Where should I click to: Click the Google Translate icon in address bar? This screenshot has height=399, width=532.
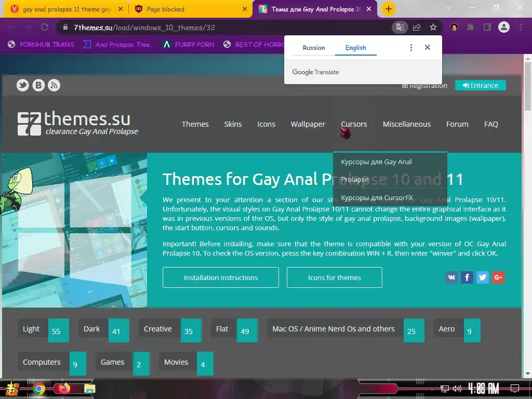click(400, 28)
